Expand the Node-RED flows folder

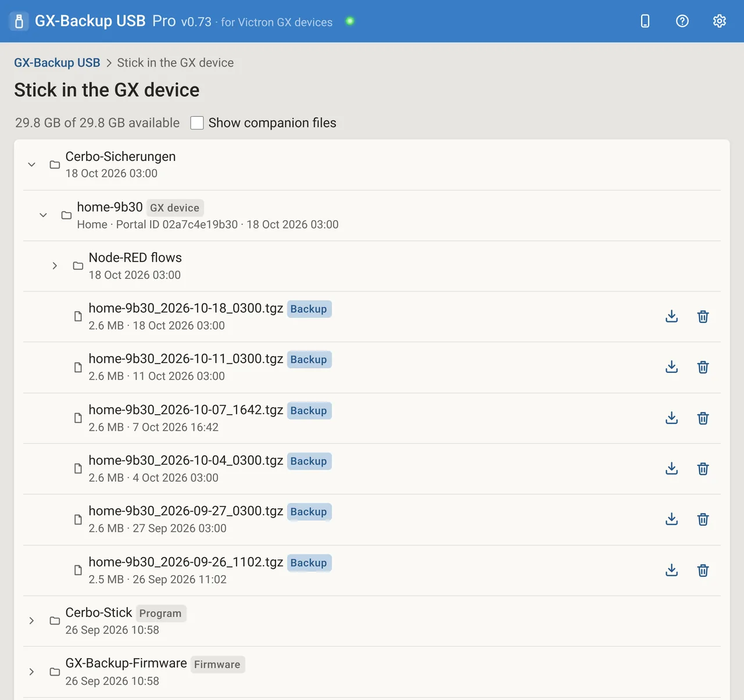click(55, 265)
